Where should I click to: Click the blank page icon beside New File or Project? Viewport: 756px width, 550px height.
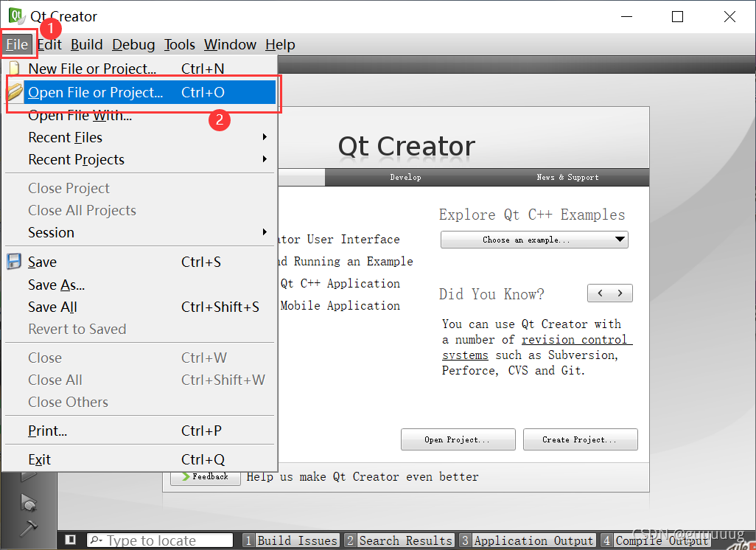pyautogui.click(x=15, y=68)
